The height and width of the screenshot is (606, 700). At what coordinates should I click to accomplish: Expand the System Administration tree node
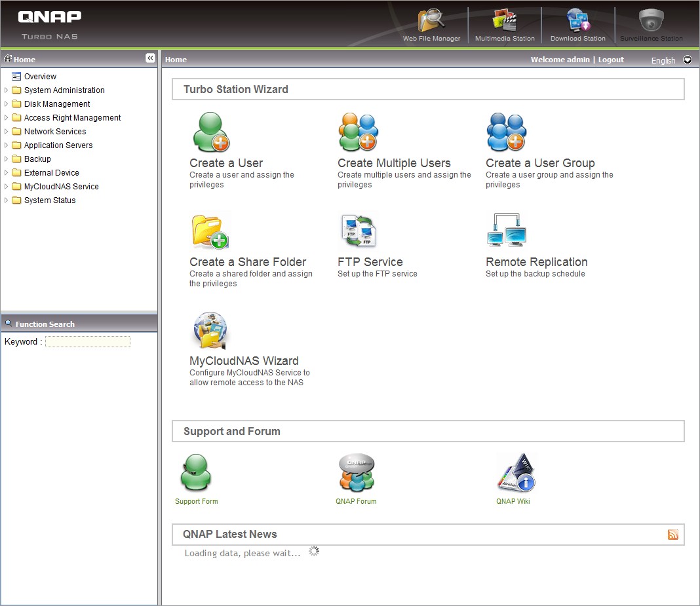[x=7, y=90]
